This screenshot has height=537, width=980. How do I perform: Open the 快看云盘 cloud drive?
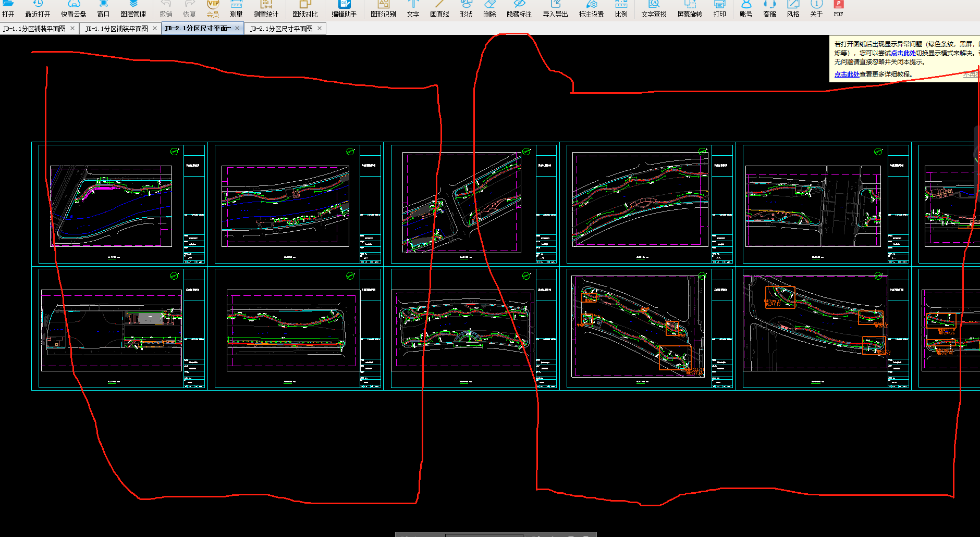click(73, 9)
